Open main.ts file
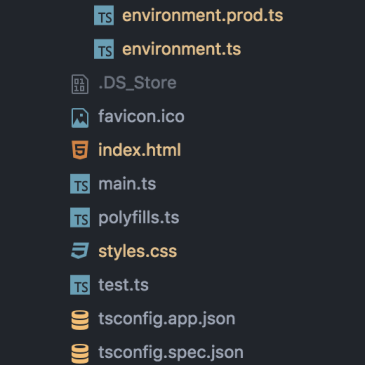 [127, 184]
